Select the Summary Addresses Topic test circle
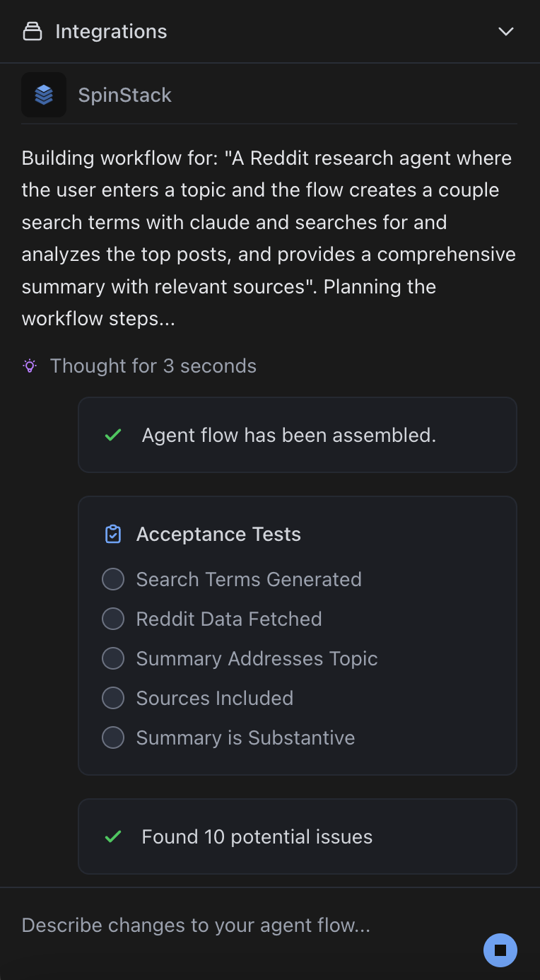The height and width of the screenshot is (980, 540). [x=112, y=658]
